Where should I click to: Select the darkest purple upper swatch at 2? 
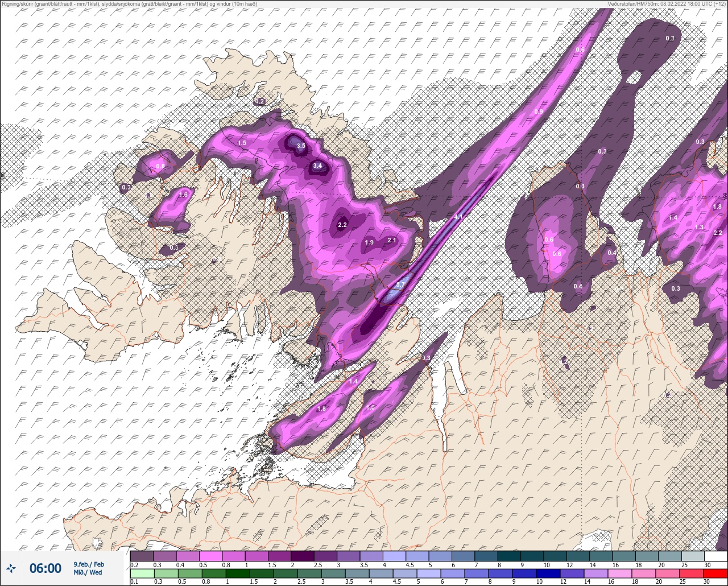pos(302,556)
